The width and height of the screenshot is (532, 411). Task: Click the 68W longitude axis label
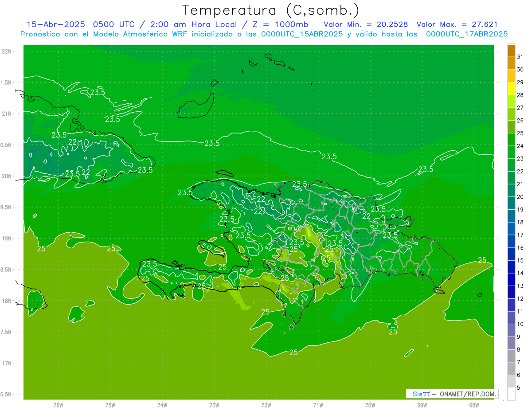[474, 405]
